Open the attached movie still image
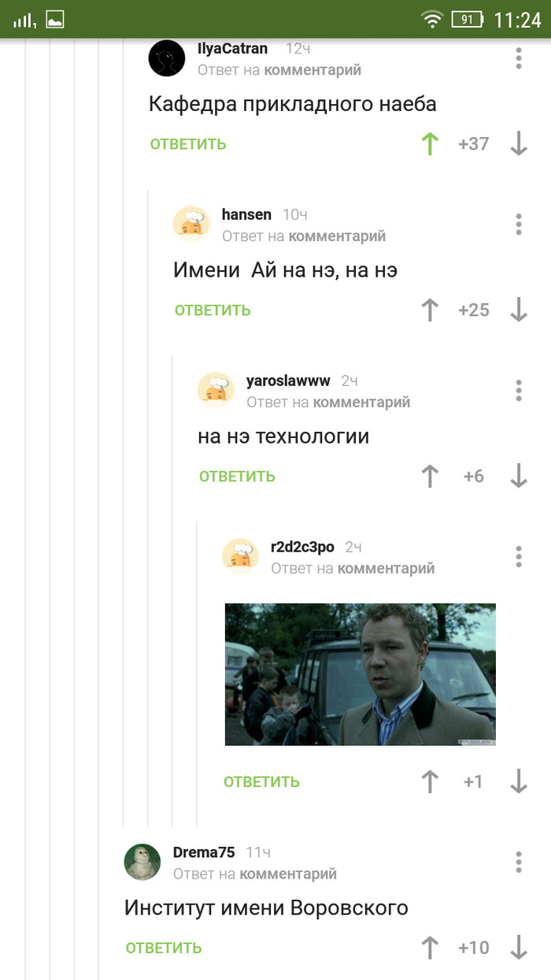The image size is (551, 980). (x=361, y=674)
